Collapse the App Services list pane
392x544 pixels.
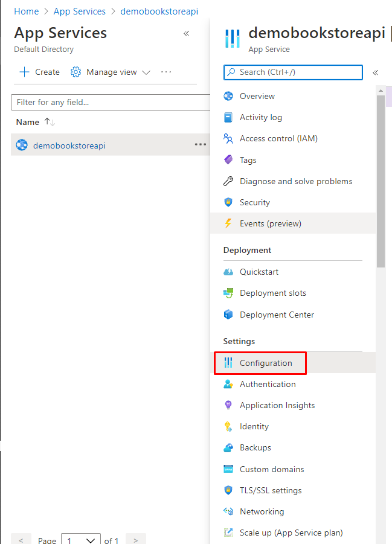tap(187, 33)
